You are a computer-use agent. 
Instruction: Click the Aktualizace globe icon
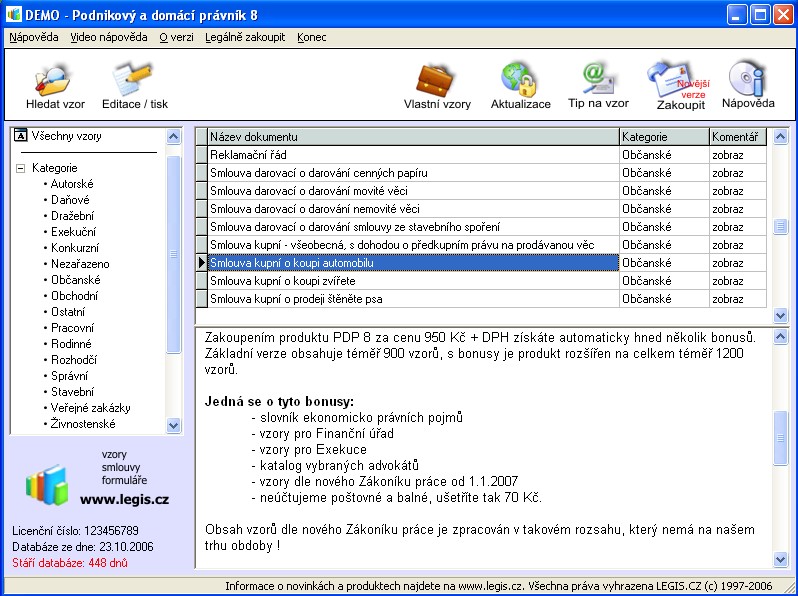(520, 79)
